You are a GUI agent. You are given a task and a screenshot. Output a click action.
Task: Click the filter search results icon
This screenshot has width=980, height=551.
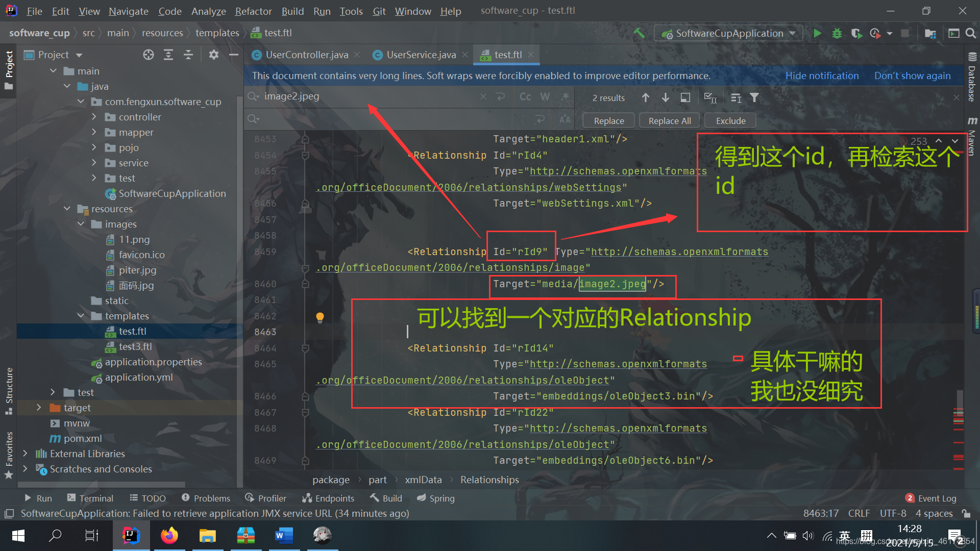click(x=755, y=97)
